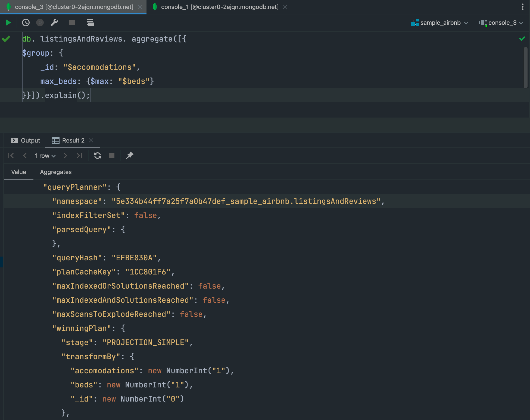
Task: Reload the result data with the refresh icon
Action: (97, 156)
